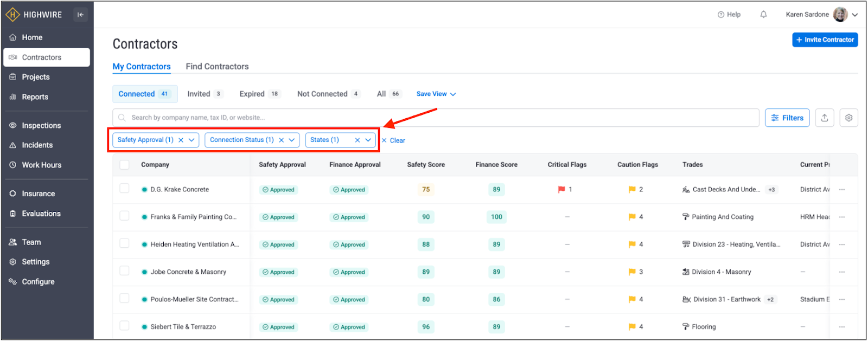Viewport: 868px width, 341px height.
Task: Open the Save View dropdown
Action: tap(436, 94)
